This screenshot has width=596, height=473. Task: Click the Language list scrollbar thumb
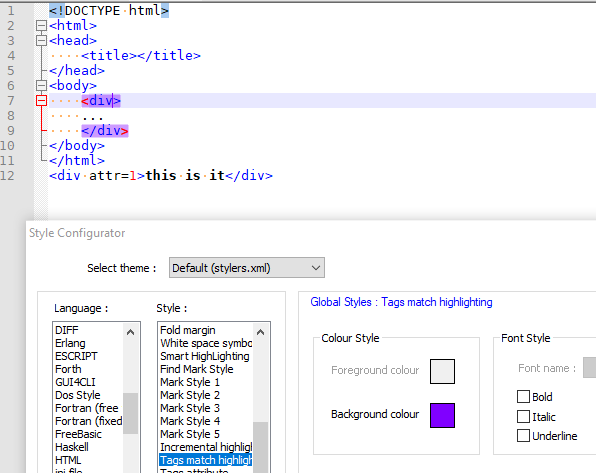pos(130,413)
